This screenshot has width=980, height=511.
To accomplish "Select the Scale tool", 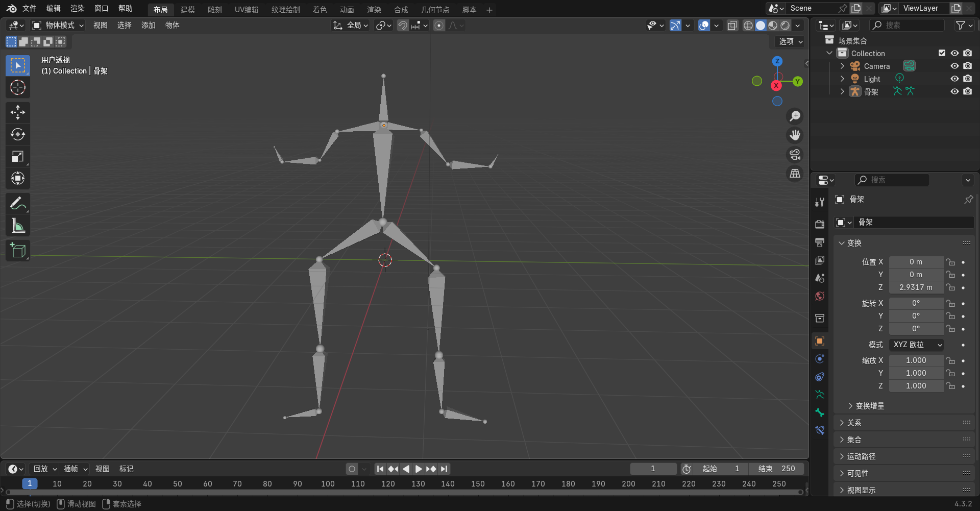I will 18,157.
